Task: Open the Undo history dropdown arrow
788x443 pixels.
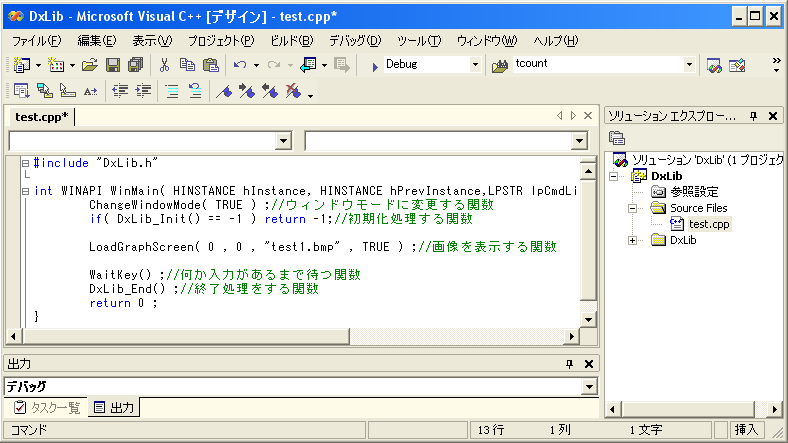Action: (256, 65)
